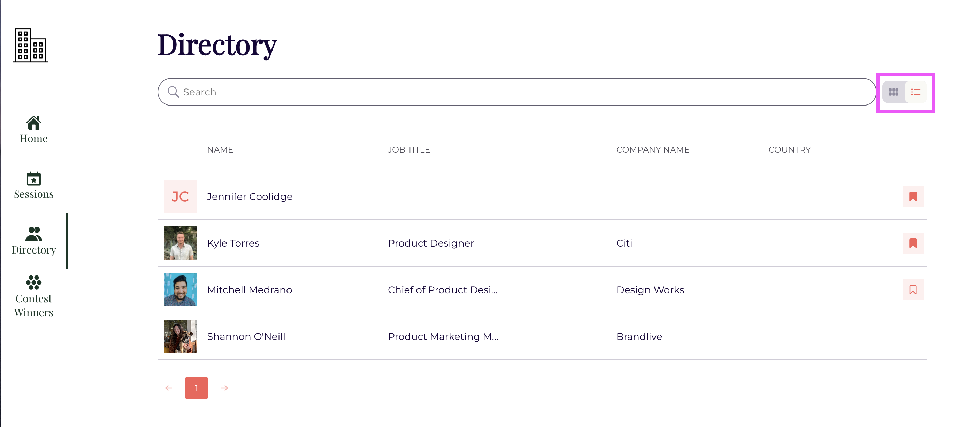Screen dimensions: 980x427
Task: Switch to list view
Action: (x=916, y=92)
